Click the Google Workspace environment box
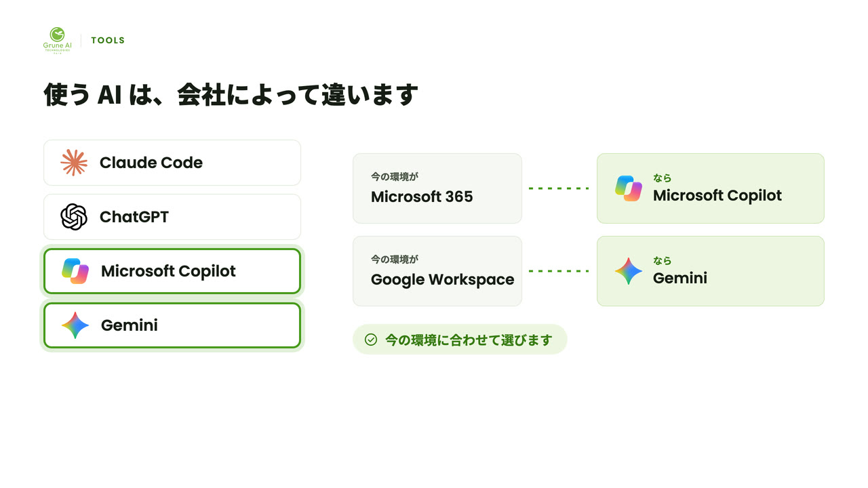The image size is (868, 488). tap(437, 271)
